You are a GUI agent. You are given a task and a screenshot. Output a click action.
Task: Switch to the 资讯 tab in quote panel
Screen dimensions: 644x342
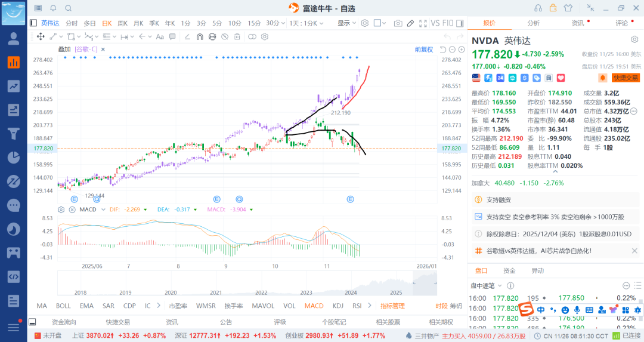[x=578, y=23]
